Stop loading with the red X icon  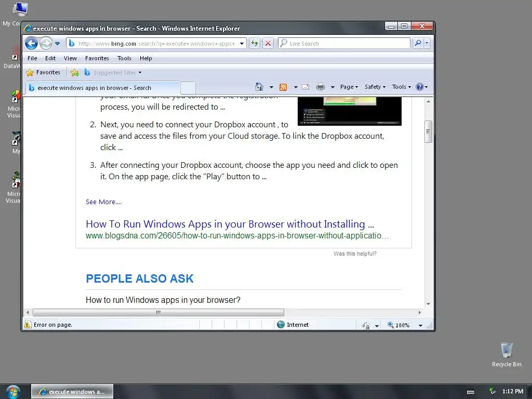268,44
